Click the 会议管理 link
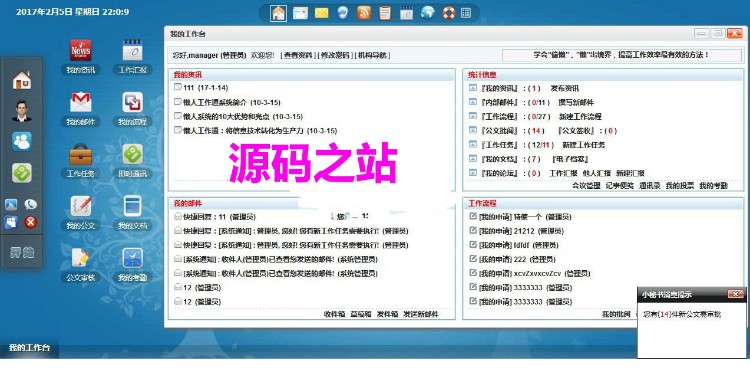The width and height of the screenshot is (750, 374). tap(586, 186)
